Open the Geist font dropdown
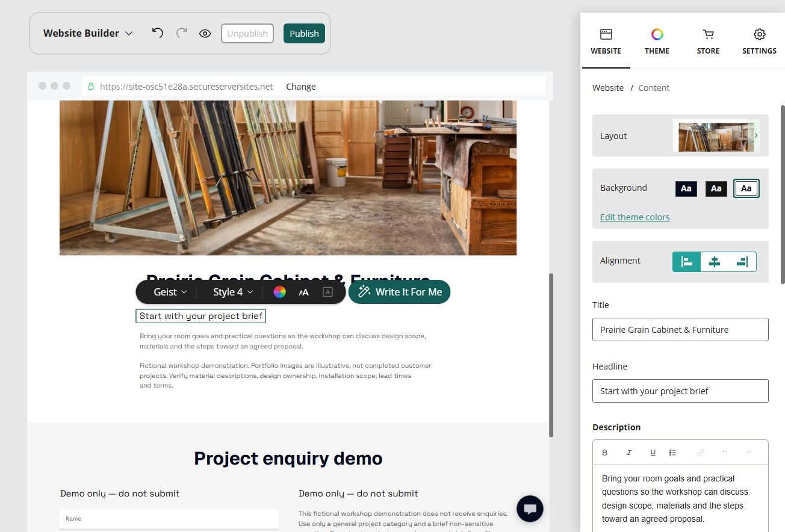The image size is (785, 532). click(x=170, y=292)
